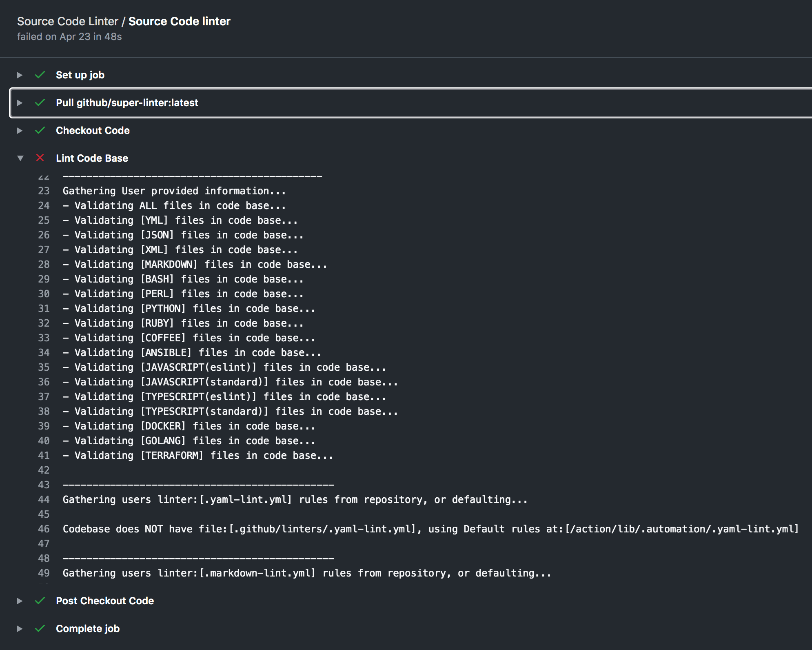The width and height of the screenshot is (812, 650).
Task: Click the failed on Apr 23 status text
Action: pos(69,36)
